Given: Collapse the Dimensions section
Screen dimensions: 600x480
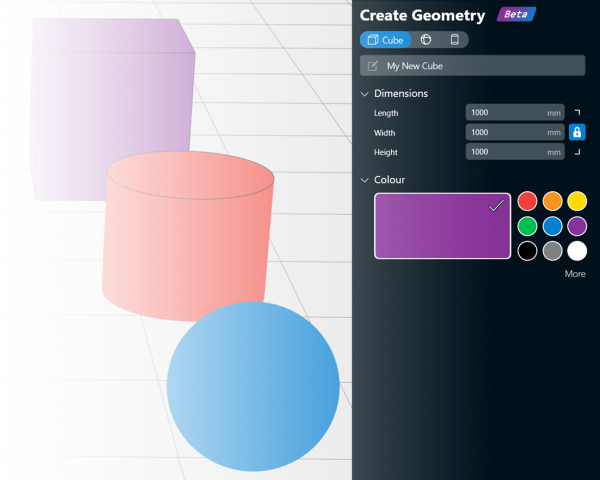Looking at the screenshot, I should click(364, 94).
